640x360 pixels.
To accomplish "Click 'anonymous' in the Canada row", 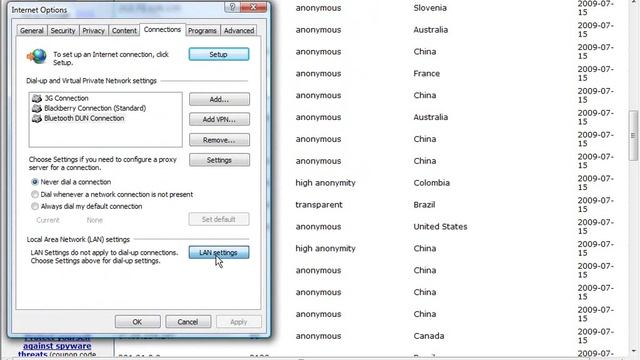I will coord(318,336).
